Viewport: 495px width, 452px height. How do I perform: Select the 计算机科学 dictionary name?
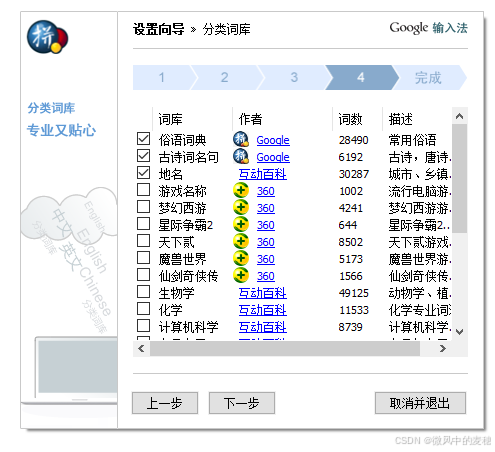[188, 327]
